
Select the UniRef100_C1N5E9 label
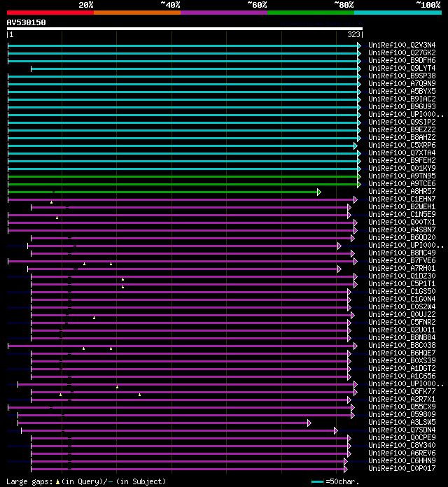click(x=402, y=214)
